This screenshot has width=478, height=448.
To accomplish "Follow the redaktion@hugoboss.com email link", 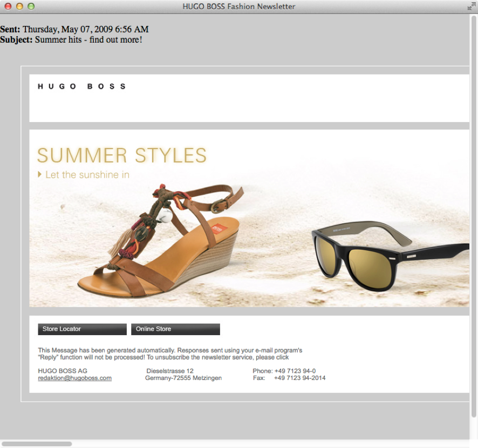I will [74, 378].
